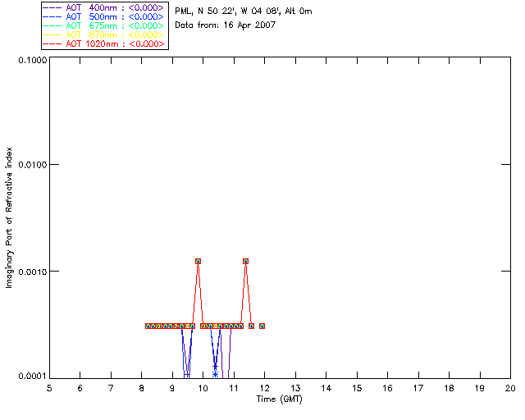525x420 pixels.
Task: Click the x-axis label 15
Action: 357,388
